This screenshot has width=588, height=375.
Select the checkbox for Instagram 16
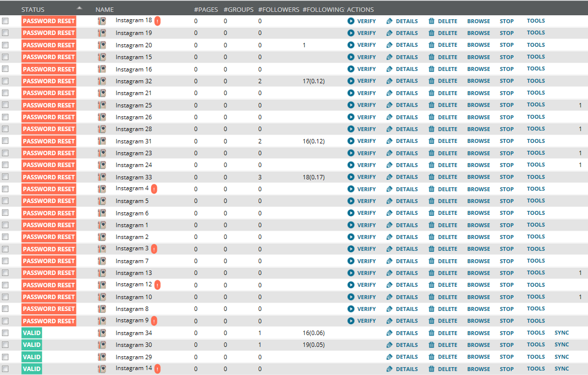(x=5, y=69)
